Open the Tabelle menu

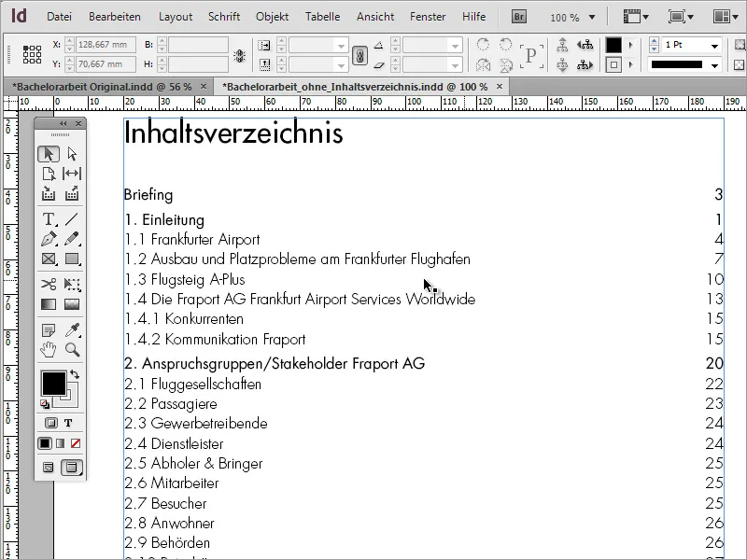coord(322,17)
